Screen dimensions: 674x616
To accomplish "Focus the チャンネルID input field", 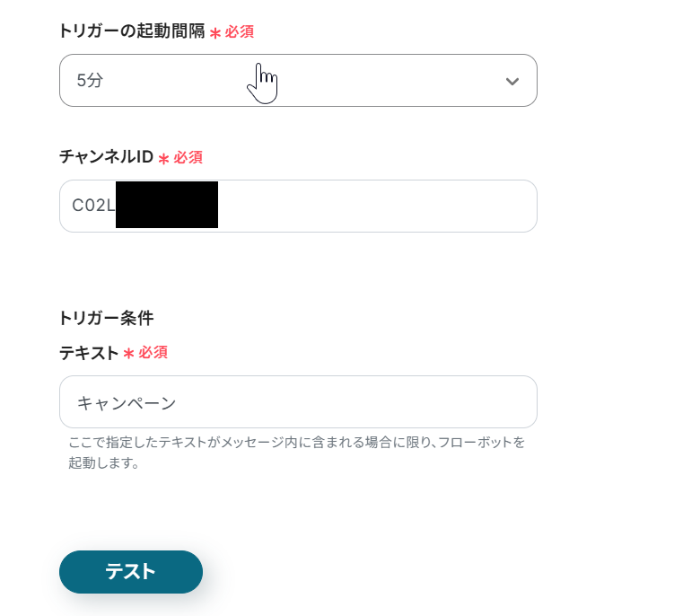I will coord(377,206).
